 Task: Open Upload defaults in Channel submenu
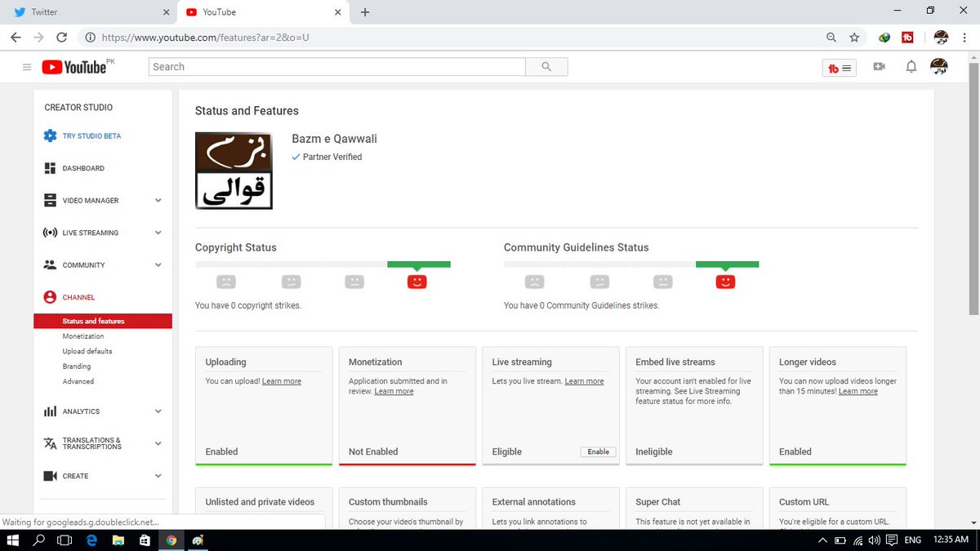tap(87, 351)
